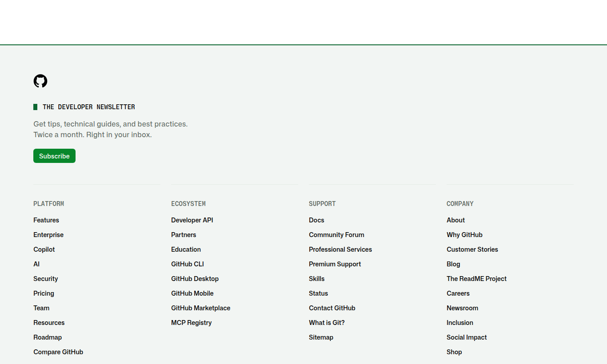Open the Education footer link
The height and width of the screenshot is (364, 607).
point(186,249)
